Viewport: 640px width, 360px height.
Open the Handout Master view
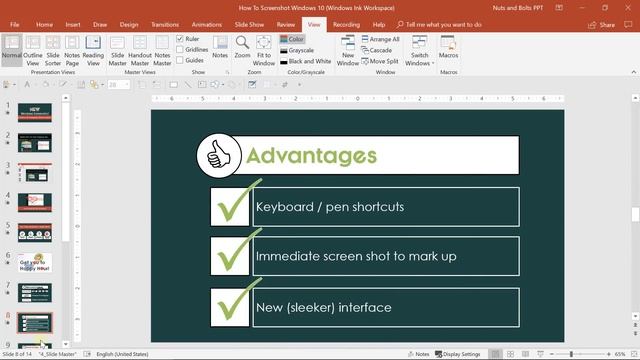[x=140, y=51]
